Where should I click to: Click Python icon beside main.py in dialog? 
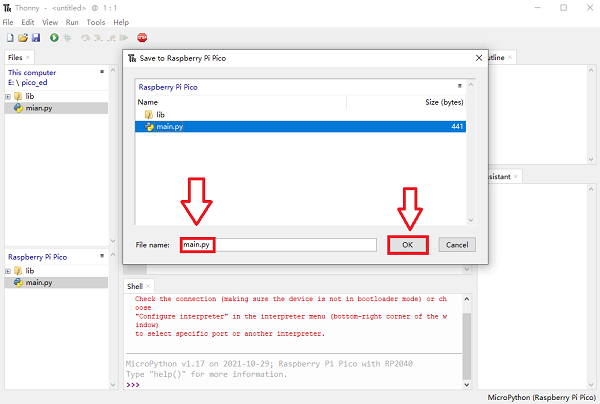click(149, 127)
